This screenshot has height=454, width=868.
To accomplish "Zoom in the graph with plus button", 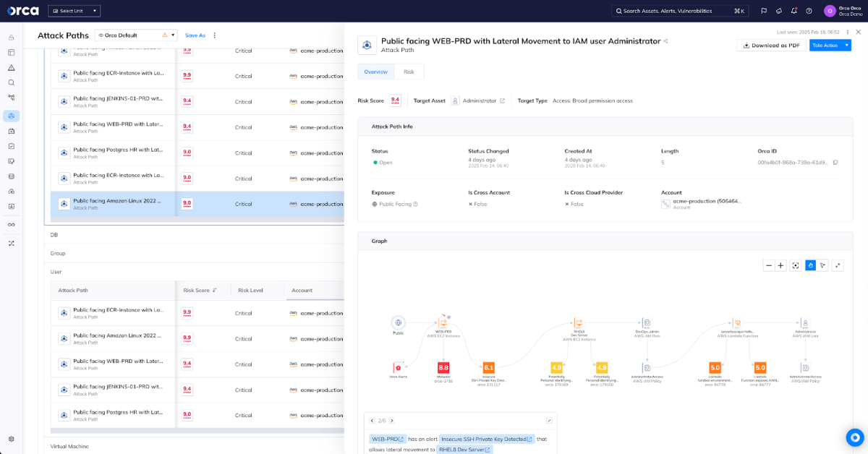I will (x=781, y=265).
